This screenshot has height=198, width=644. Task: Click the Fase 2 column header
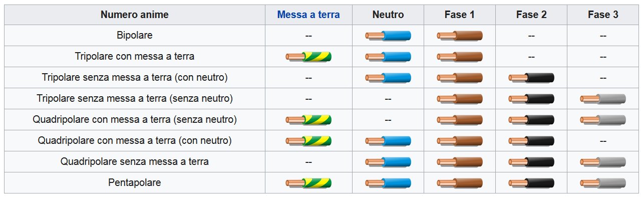pyautogui.click(x=531, y=15)
